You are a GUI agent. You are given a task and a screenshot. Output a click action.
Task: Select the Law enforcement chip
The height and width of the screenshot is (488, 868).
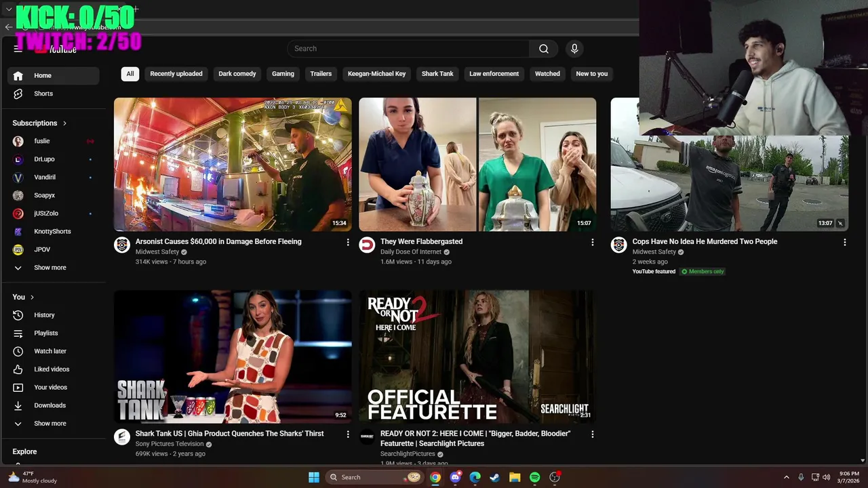coord(494,74)
